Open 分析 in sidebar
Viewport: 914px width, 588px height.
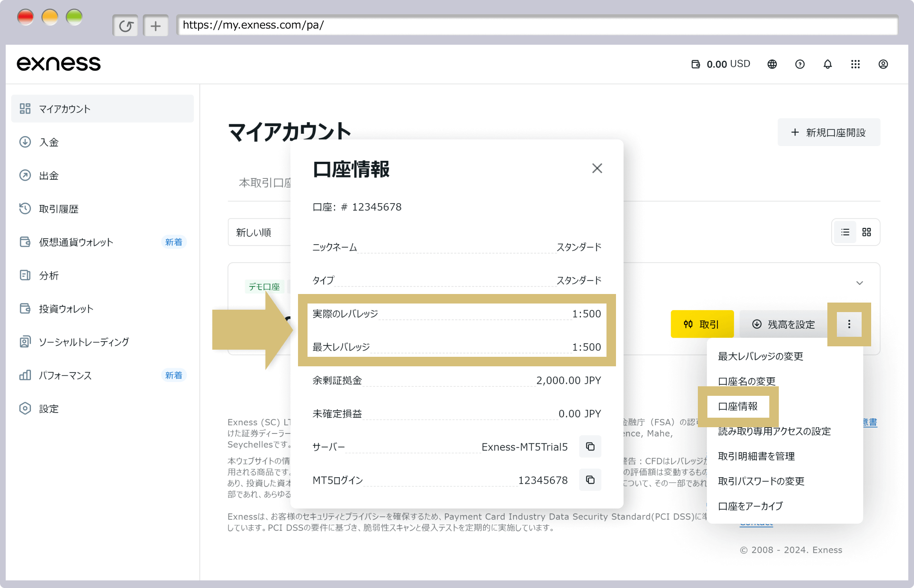[102, 275]
